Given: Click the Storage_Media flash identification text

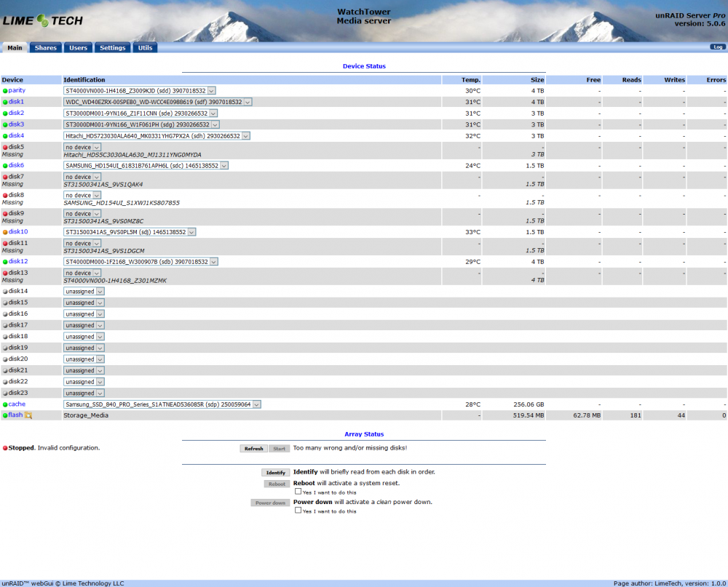Looking at the screenshot, I should [x=86, y=415].
